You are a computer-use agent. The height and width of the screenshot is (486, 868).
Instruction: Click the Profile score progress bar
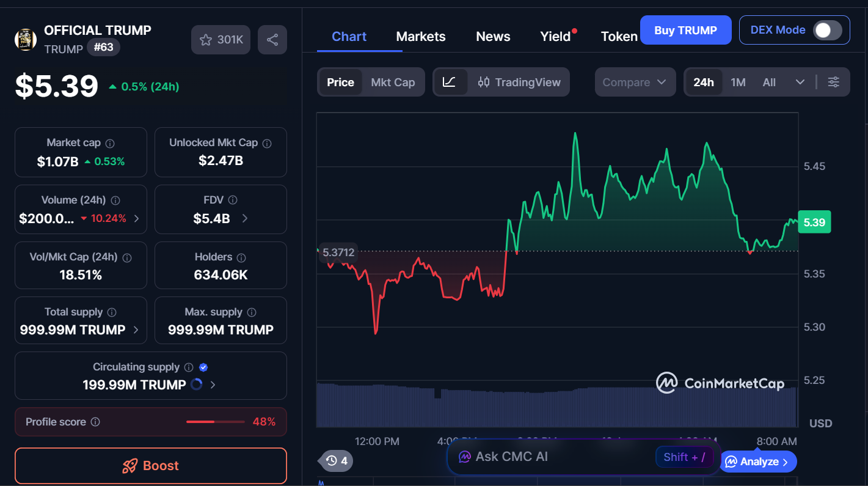tap(215, 422)
